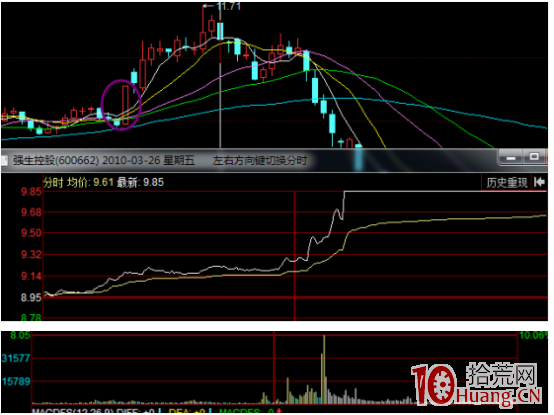This screenshot has width=554, height=415.
Task: Click the small icon left of the 强生控股 title
Action: point(4,161)
